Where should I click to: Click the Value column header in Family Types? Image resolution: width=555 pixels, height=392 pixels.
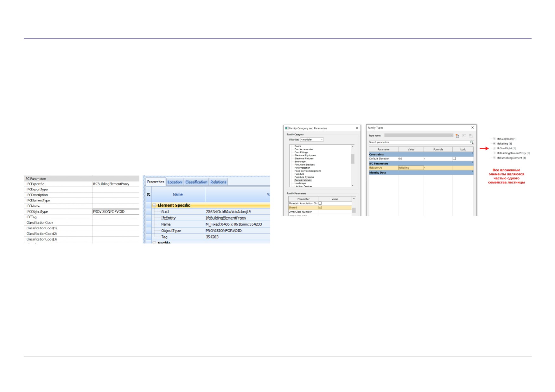pyautogui.click(x=411, y=149)
